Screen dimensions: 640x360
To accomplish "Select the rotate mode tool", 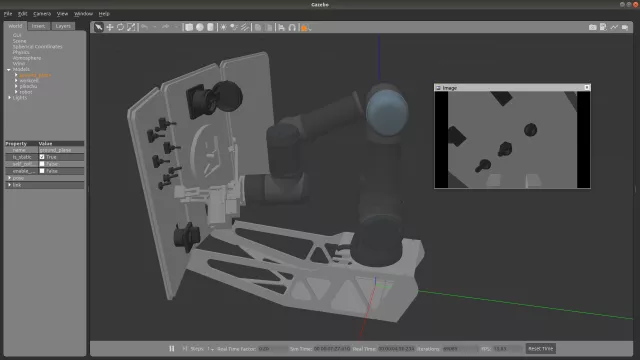I will click(x=120, y=27).
